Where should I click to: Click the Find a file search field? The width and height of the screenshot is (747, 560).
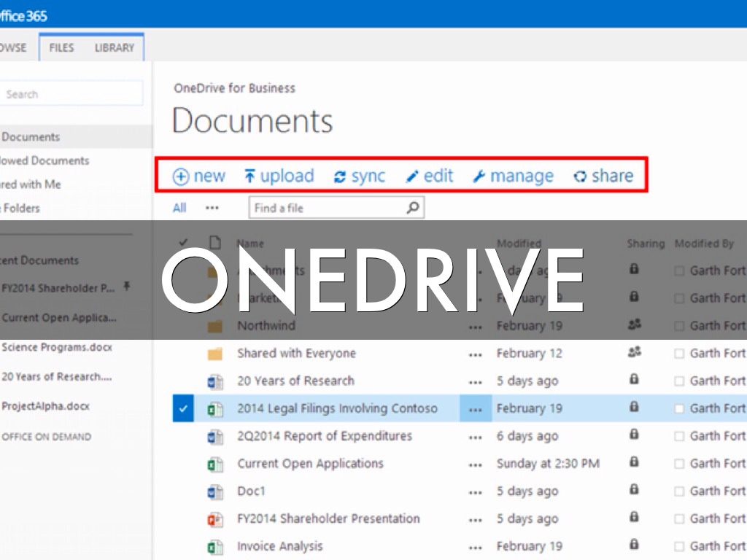[x=328, y=208]
